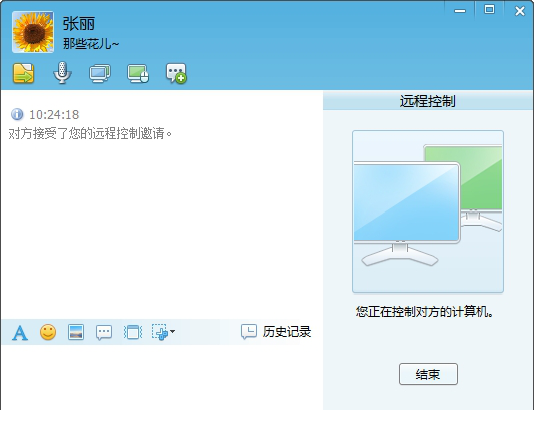Click the contact name 张丽
The height and width of the screenshot is (426, 534).
click(x=79, y=24)
